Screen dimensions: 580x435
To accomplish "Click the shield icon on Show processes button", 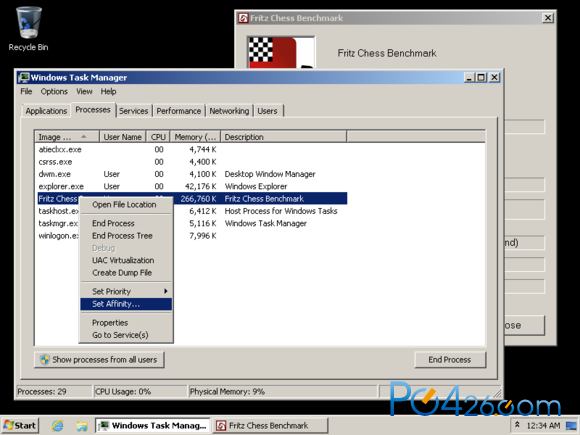I will [45, 360].
